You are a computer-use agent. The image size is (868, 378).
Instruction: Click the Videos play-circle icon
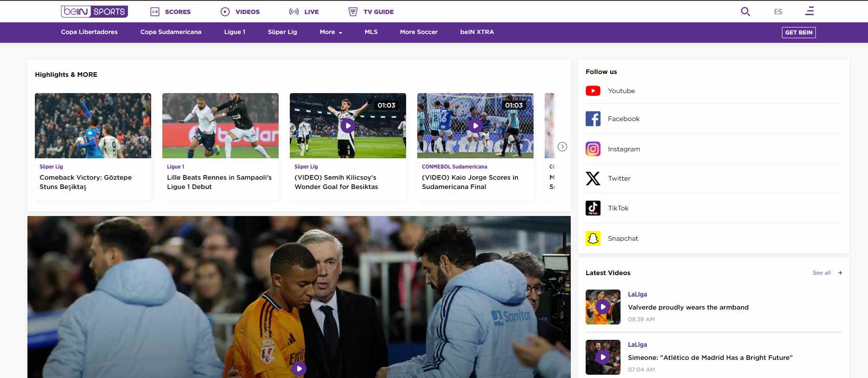point(225,12)
